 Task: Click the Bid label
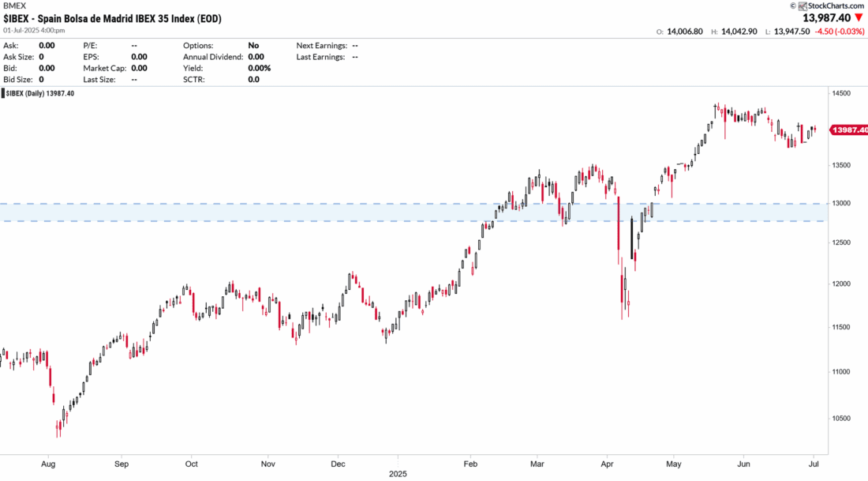coord(10,68)
